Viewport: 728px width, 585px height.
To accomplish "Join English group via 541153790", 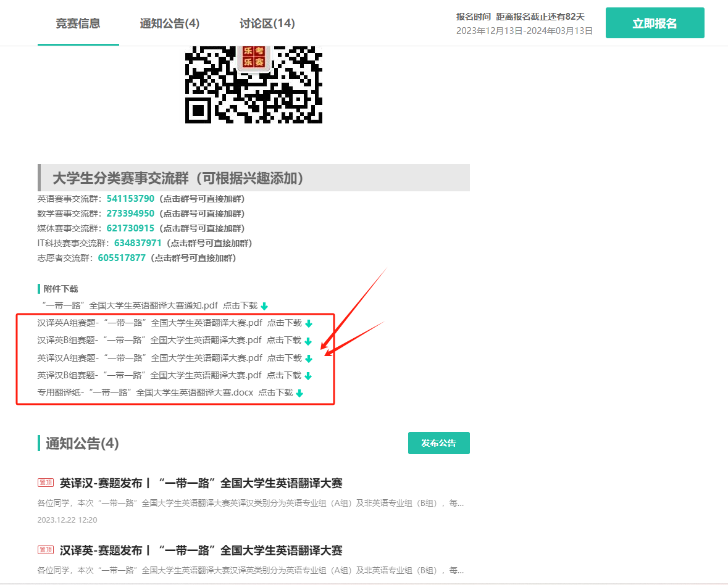I will click(130, 199).
